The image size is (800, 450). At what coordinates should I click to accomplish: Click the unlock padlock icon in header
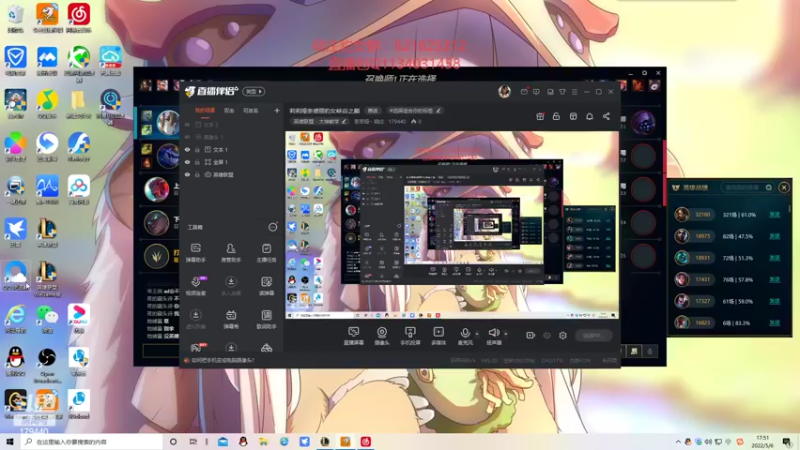click(556, 116)
